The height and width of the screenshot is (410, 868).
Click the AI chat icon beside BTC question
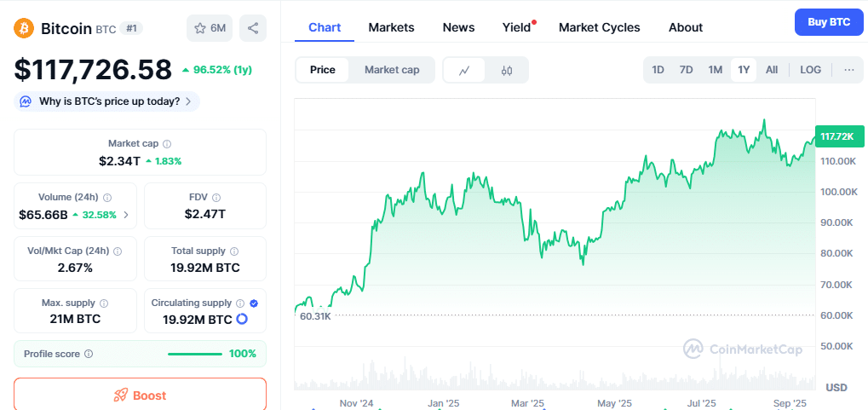(x=26, y=102)
